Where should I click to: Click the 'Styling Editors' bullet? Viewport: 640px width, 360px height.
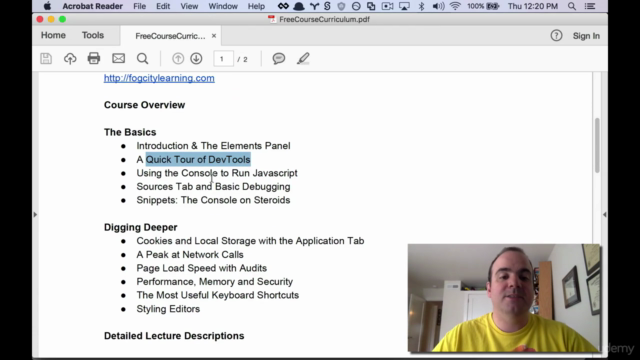[168, 309]
